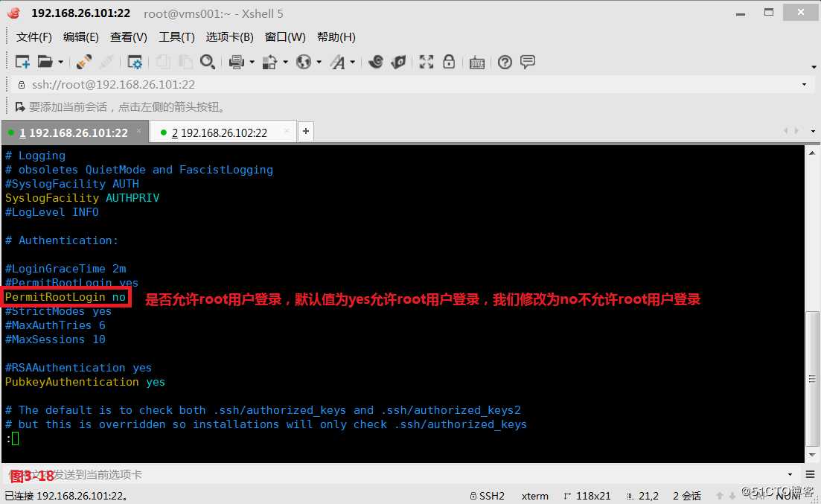Create a new session

click(x=21, y=62)
